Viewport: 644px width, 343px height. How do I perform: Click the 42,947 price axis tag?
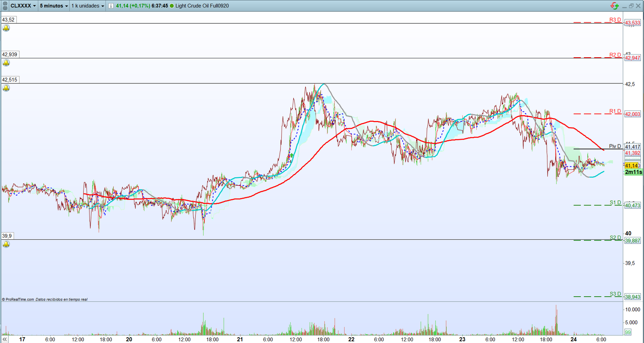coord(632,58)
